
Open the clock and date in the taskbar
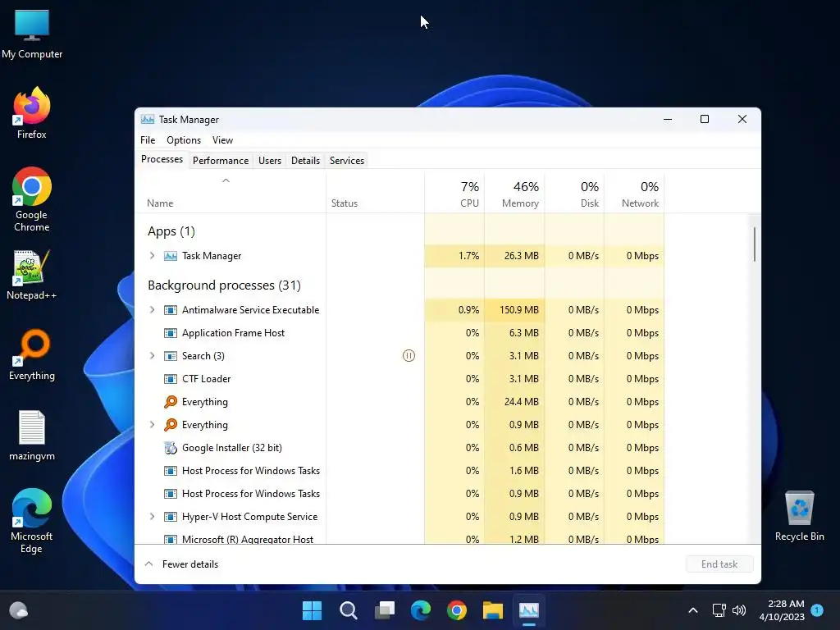(782, 610)
